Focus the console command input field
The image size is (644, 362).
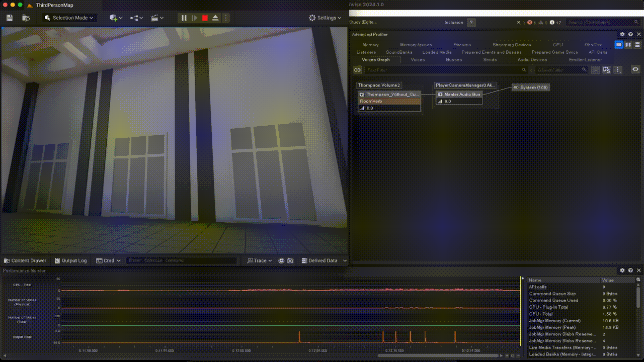pyautogui.click(x=181, y=260)
